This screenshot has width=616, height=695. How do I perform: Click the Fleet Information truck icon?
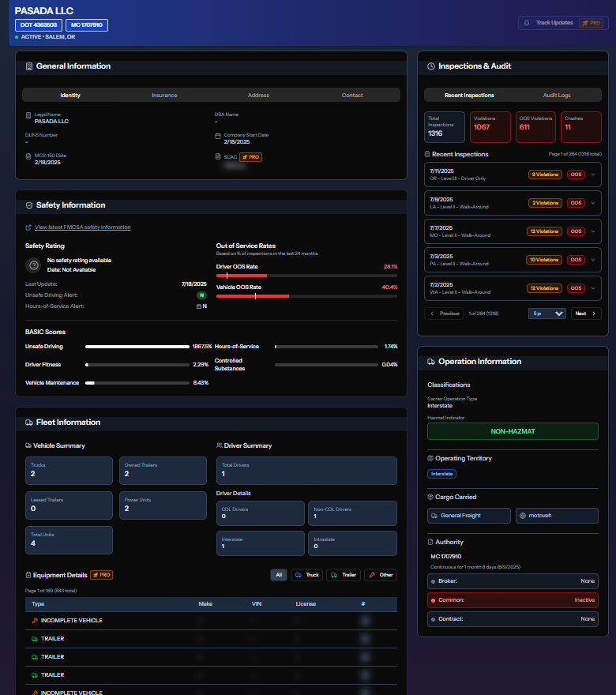[29, 423]
